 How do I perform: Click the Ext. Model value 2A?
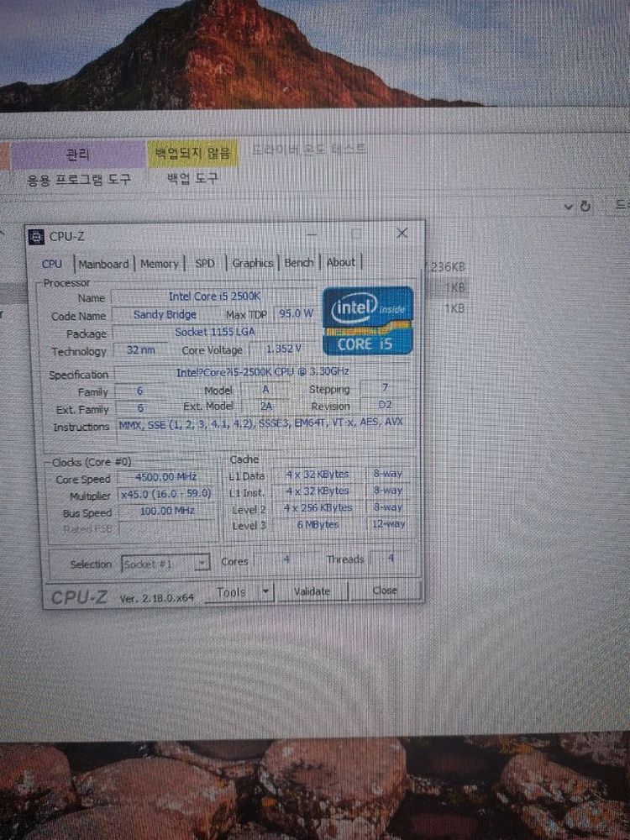pos(265,407)
